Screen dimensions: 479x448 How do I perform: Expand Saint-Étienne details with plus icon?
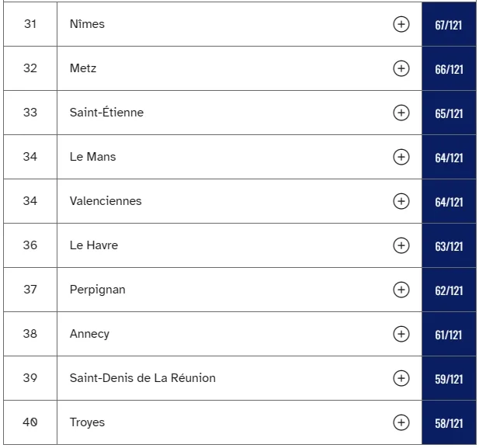(x=401, y=113)
